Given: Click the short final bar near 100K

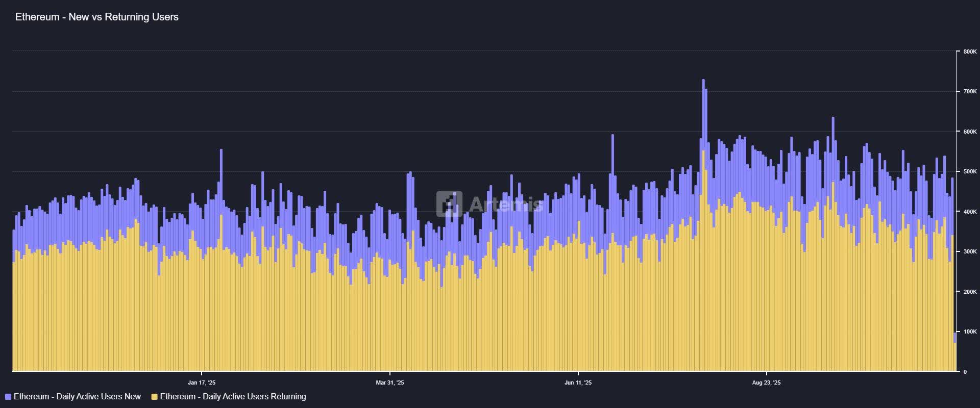Looking at the screenshot, I should click(955, 352).
